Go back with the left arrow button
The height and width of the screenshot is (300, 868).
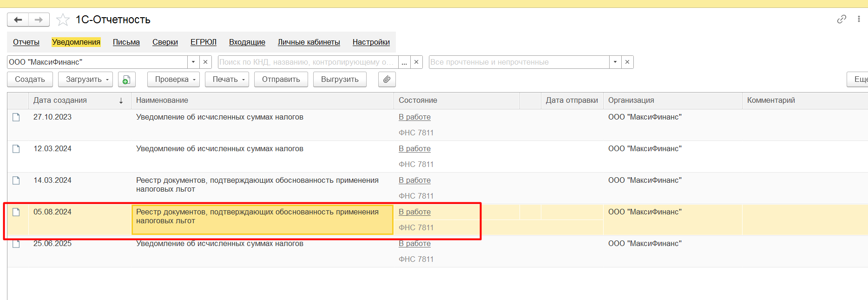(18, 20)
